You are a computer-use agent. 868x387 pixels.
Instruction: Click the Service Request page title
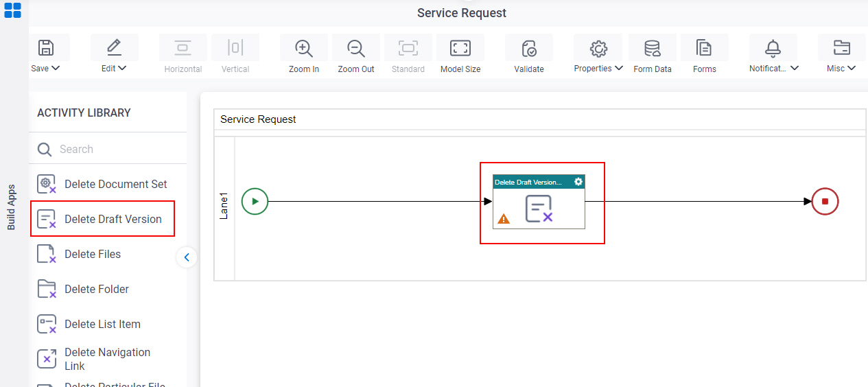(462, 13)
